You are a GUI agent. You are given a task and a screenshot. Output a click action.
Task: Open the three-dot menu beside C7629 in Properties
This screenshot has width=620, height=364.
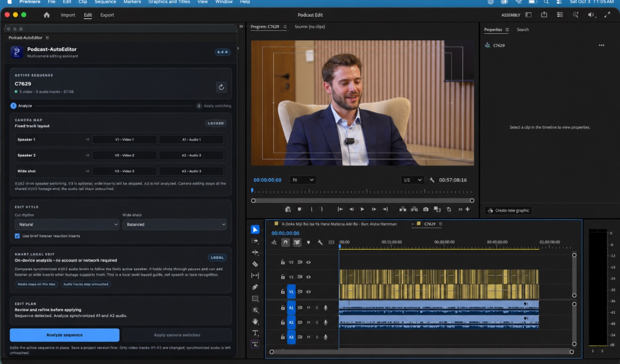tap(601, 46)
